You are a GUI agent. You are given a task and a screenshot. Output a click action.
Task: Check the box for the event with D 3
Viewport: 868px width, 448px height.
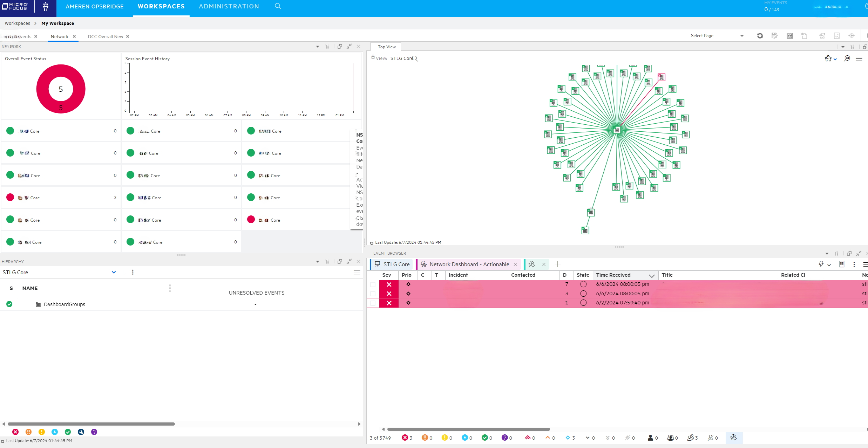click(x=373, y=294)
